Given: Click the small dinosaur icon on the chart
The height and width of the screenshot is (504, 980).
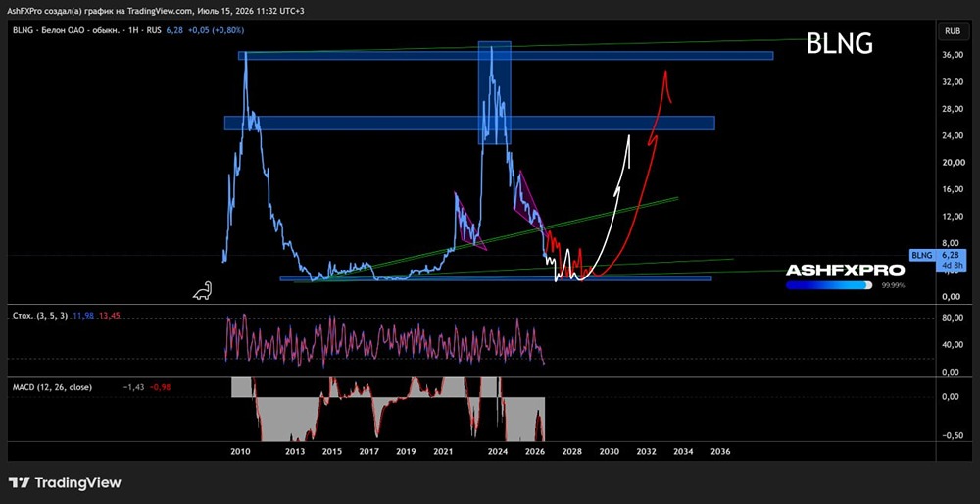Looking at the screenshot, I should click(202, 290).
